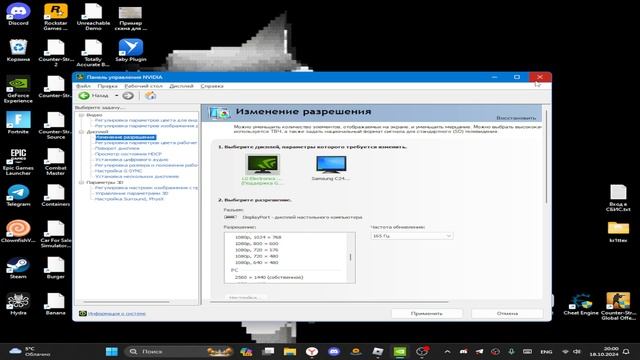The height and width of the screenshot is (360, 640).
Task: Click the NVIDIA icon in the taskbar
Action: coord(400,351)
